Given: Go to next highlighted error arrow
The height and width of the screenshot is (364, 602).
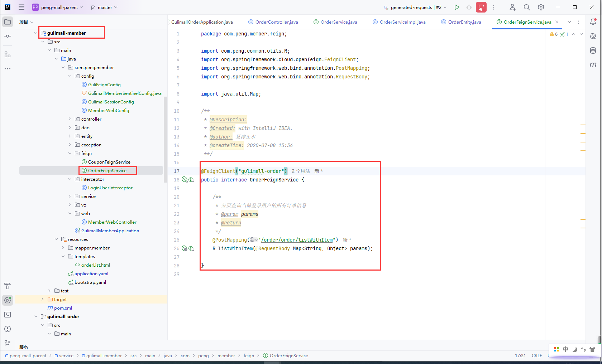Looking at the screenshot, I should pyautogui.click(x=581, y=34).
